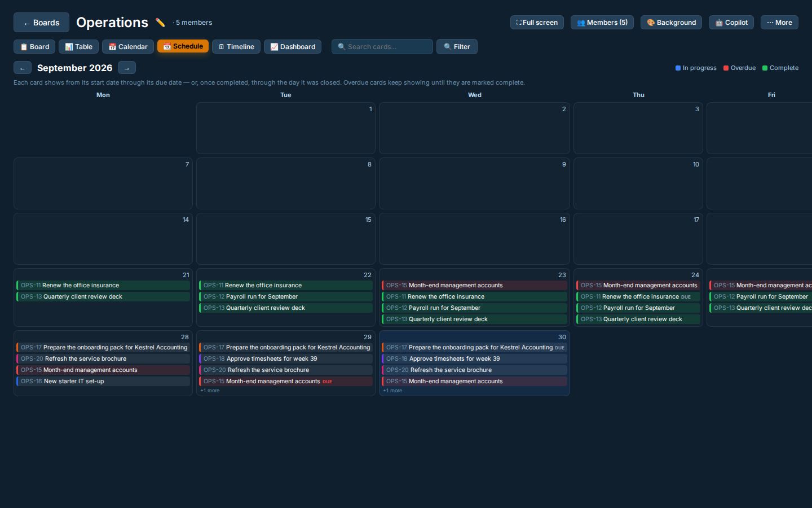This screenshot has width=812, height=508.
Task: Open OPS-11 Renew the office insurance on Monday 21
Action: pyautogui.click(x=103, y=286)
